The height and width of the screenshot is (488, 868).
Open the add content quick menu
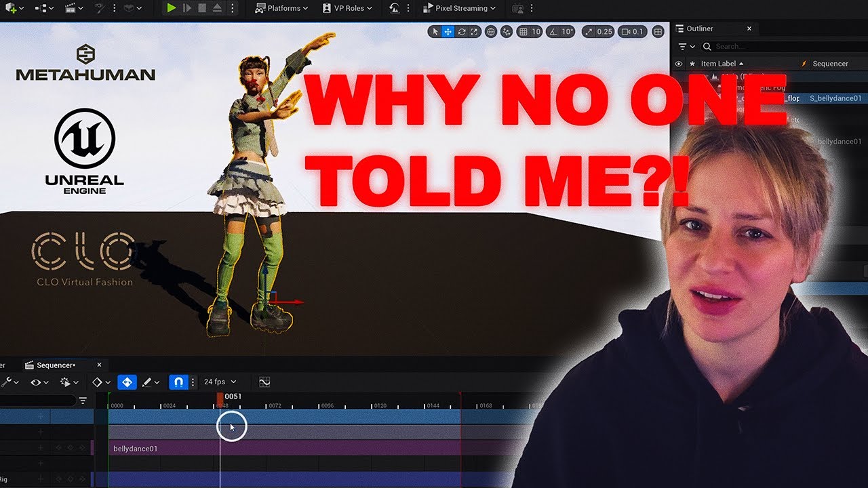click(x=14, y=8)
